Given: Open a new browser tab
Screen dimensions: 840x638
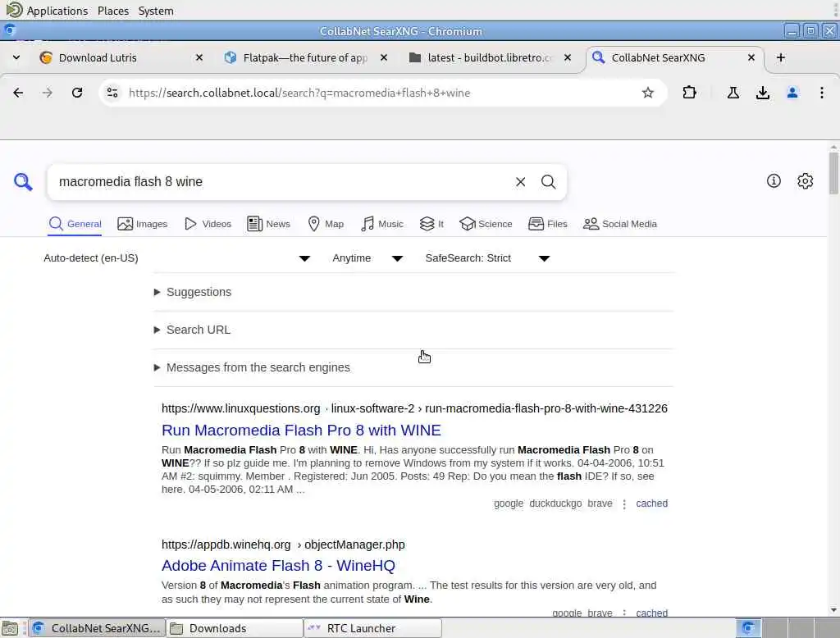Looking at the screenshot, I should coord(781,57).
